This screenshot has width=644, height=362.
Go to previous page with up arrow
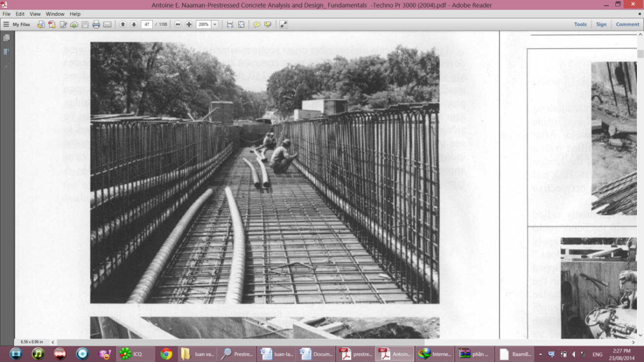tap(123, 25)
